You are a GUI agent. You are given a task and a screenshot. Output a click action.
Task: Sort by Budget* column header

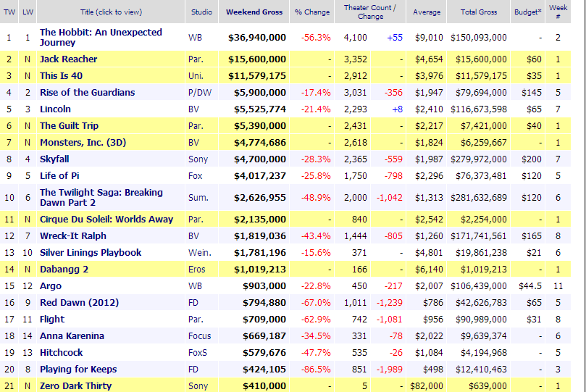528,12
